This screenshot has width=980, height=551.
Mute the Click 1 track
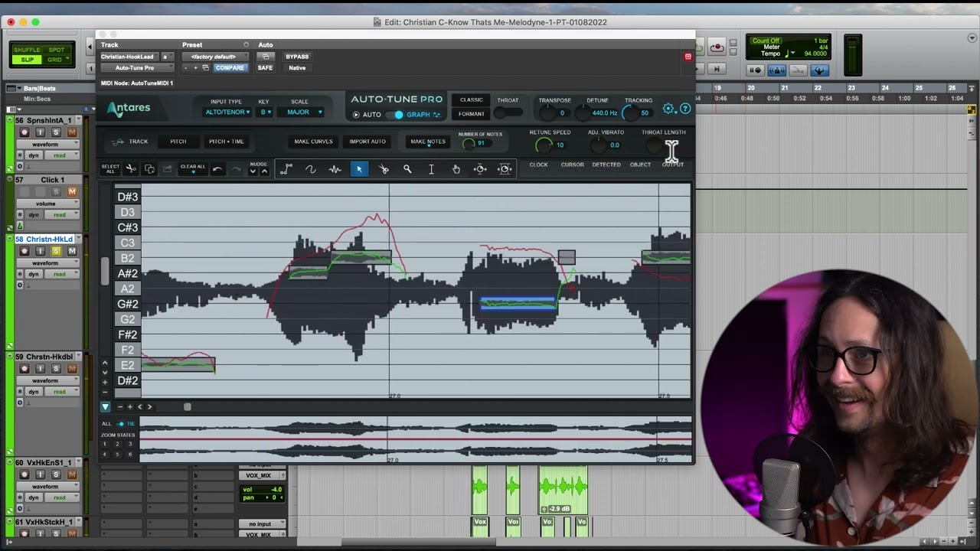(x=72, y=192)
